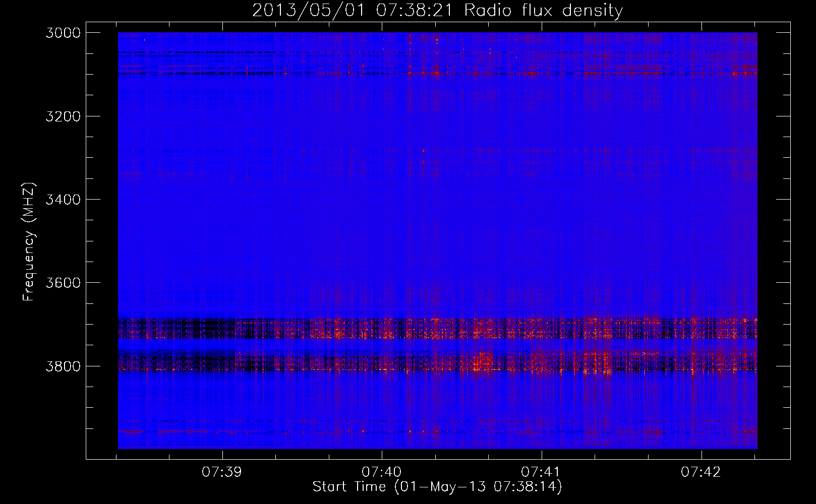
Task: Click the 3800 frequency axis label
Action: 63,366
